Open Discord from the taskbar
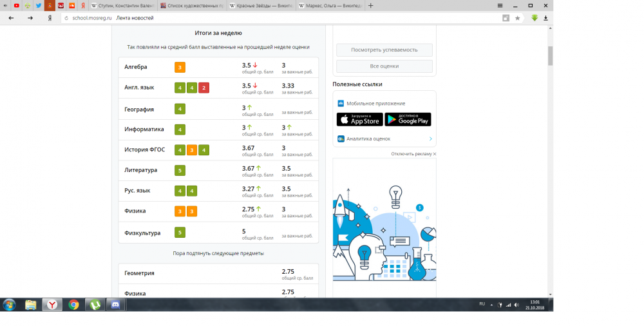 point(117,305)
